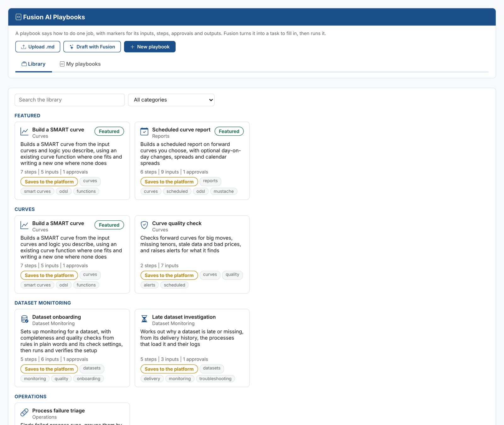This screenshot has width=504, height=425.
Task: Click the reports tag chip
Action: [210, 181]
